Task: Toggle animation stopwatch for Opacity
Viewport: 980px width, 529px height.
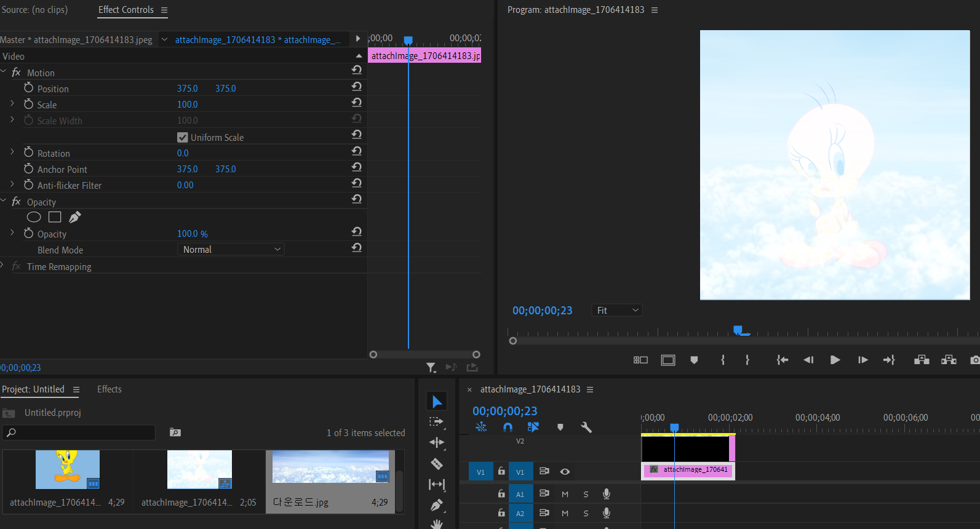Action: point(28,233)
